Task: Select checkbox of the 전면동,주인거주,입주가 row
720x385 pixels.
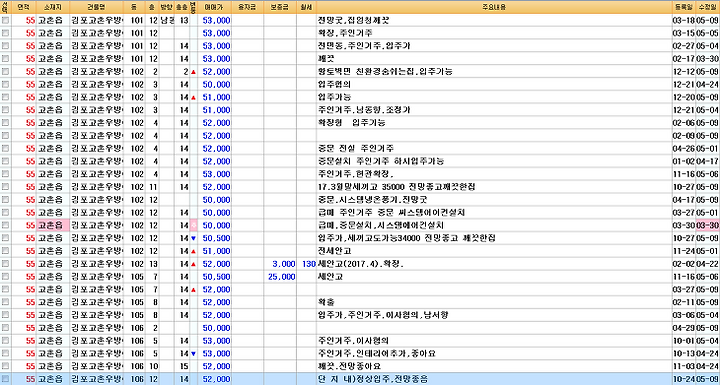Action: [5, 46]
